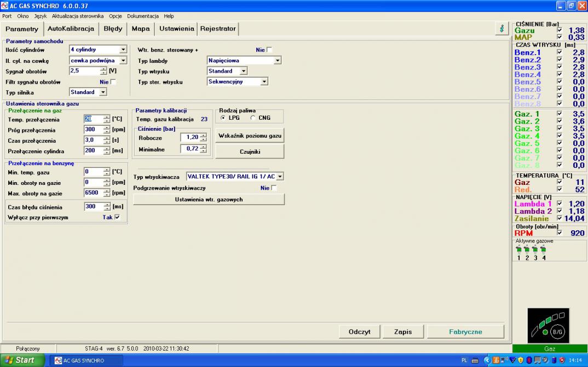588x367 pixels.
Task: Select the CNG fuel type
Action: [253, 118]
